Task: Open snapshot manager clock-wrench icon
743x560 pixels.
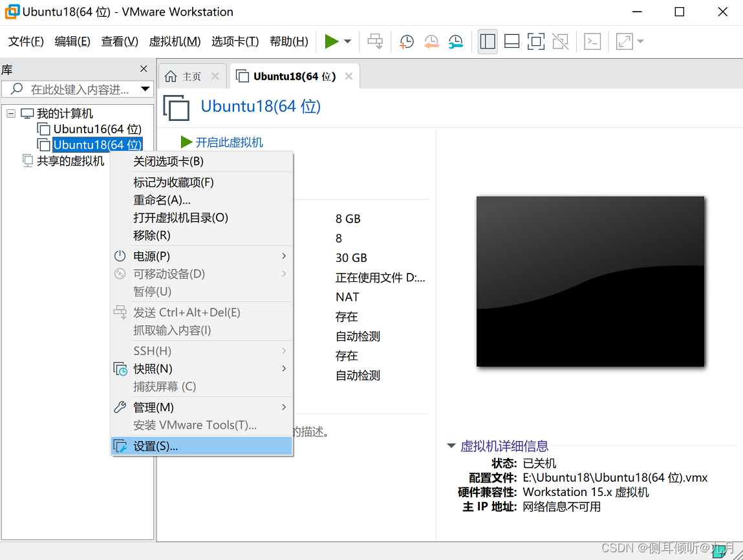Action: [x=455, y=41]
